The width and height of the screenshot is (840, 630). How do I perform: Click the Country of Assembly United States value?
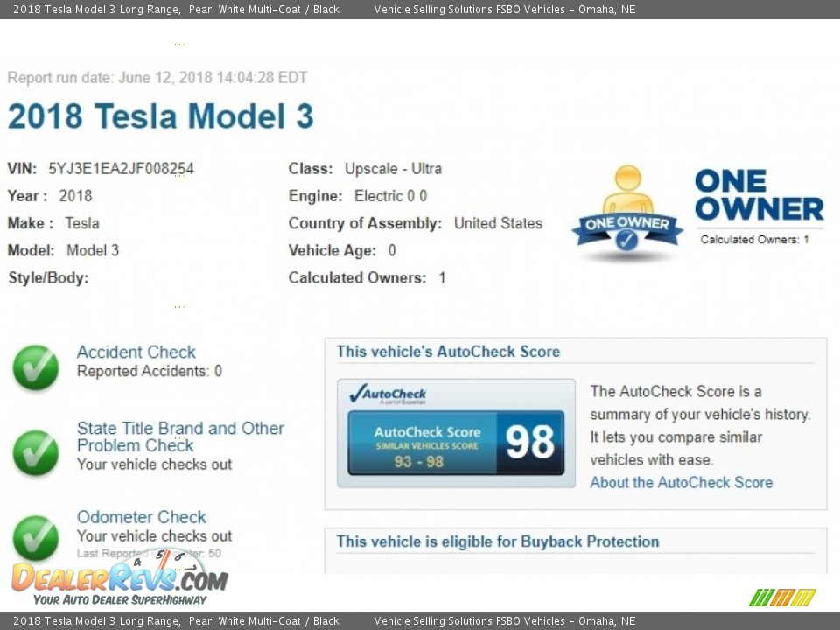tap(498, 223)
